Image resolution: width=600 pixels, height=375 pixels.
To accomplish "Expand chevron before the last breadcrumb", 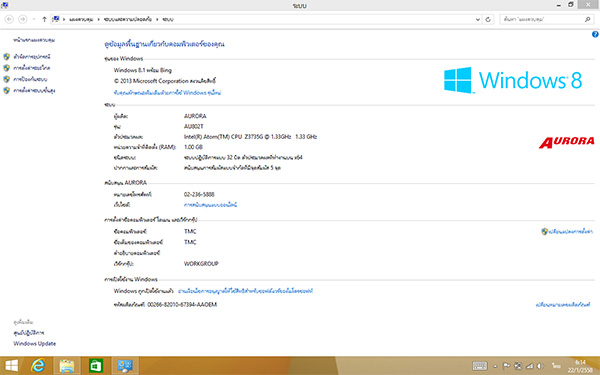I will click(157, 19).
